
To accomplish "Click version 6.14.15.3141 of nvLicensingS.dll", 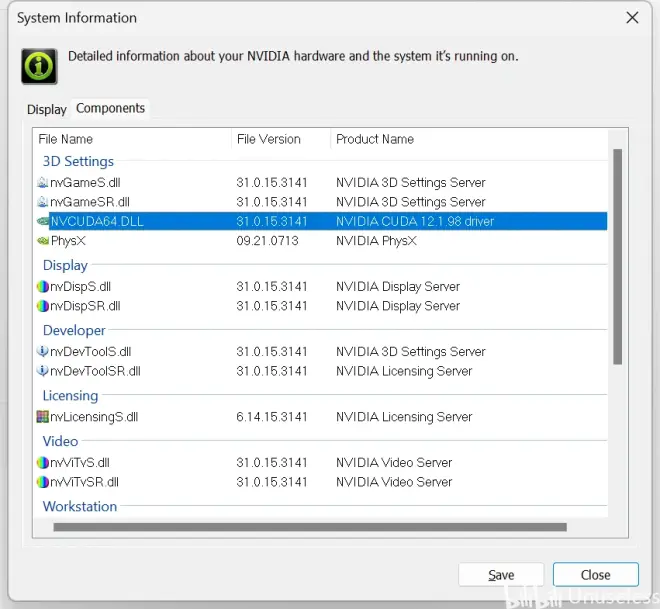I will 271,417.
